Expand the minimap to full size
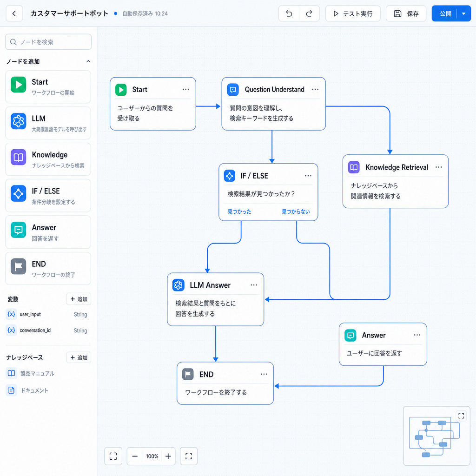This screenshot has height=476, width=476. click(x=461, y=416)
